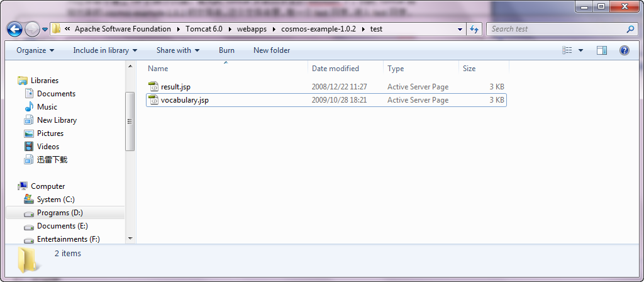Open Pictures library in sidebar
Viewport: 644px width, 282px height.
[50, 133]
